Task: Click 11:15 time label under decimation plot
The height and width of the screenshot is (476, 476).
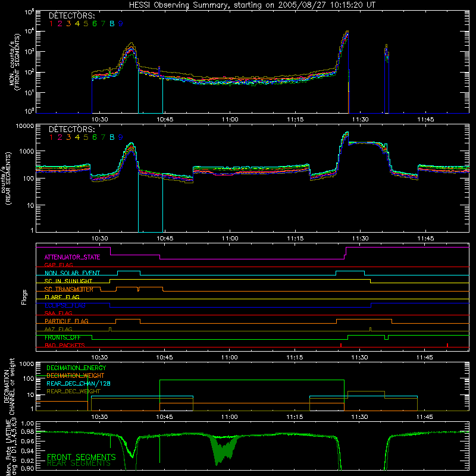Action: point(295,417)
